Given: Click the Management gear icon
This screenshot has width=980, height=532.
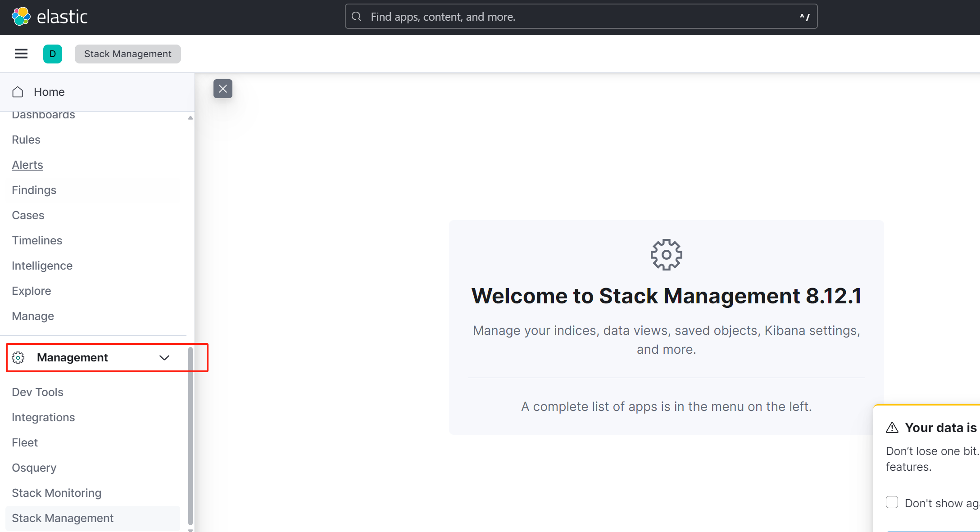Looking at the screenshot, I should point(18,357).
